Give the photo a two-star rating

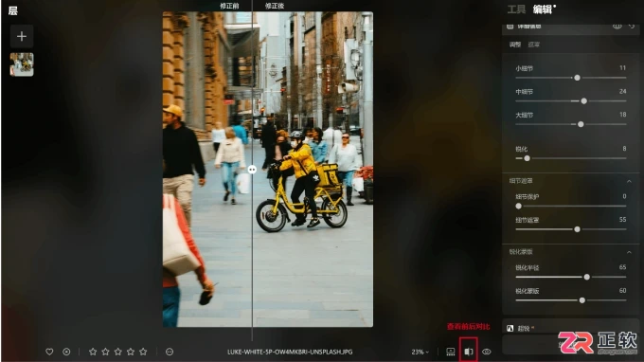[x=105, y=352]
